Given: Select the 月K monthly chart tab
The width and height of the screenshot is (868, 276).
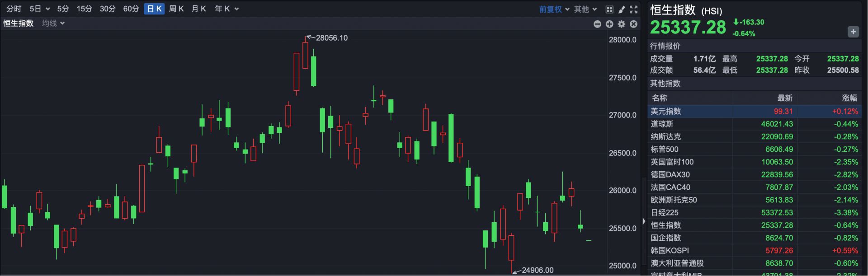Looking at the screenshot, I should coord(198,9).
